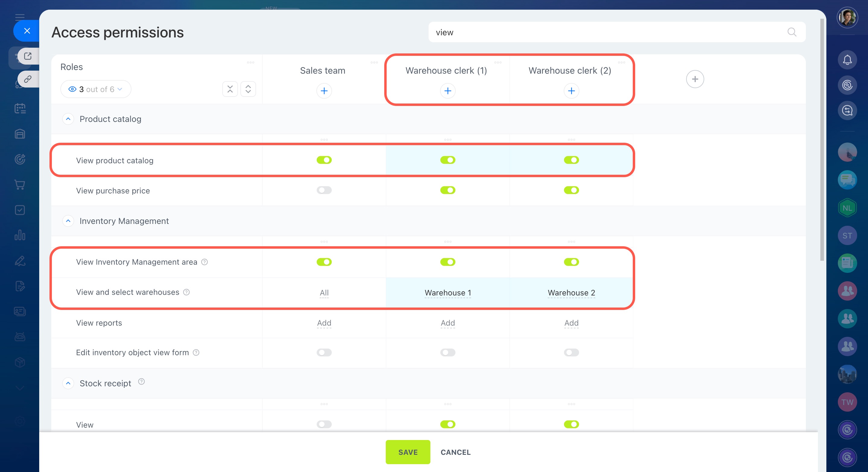The image size is (868, 472).
Task: Collapse the Inventory Management section
Action: [68, 221]
